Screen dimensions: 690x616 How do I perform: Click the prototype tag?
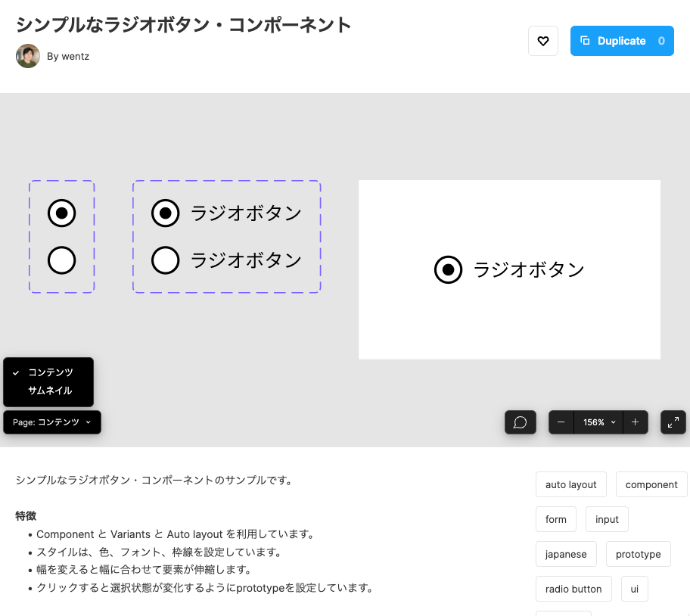tap(638, 554)
